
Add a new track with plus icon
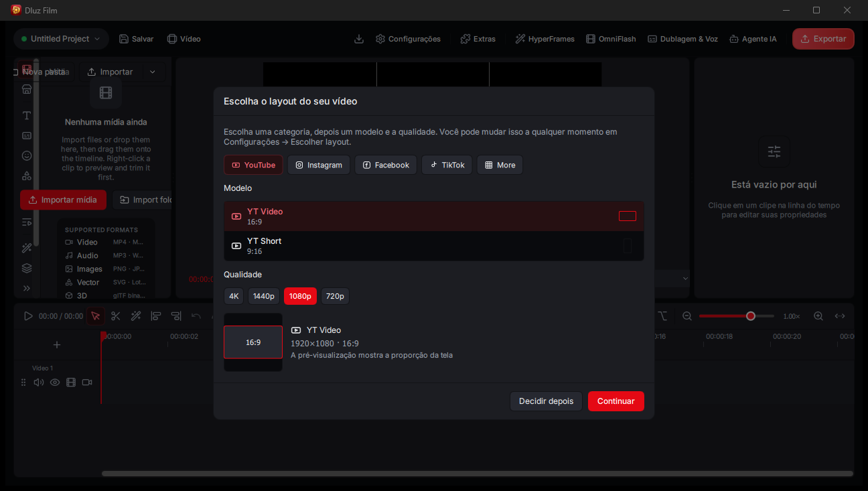(57, 345)
